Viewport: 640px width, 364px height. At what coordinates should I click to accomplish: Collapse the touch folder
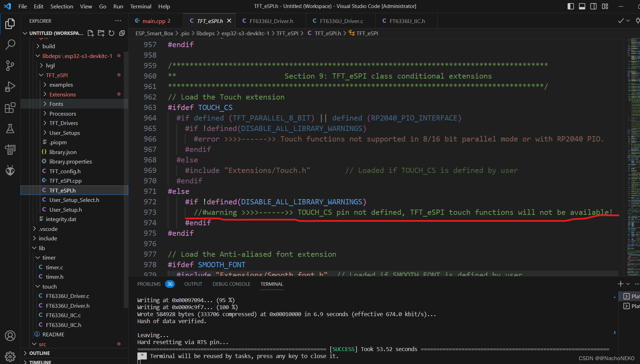[x=74, y=286]
